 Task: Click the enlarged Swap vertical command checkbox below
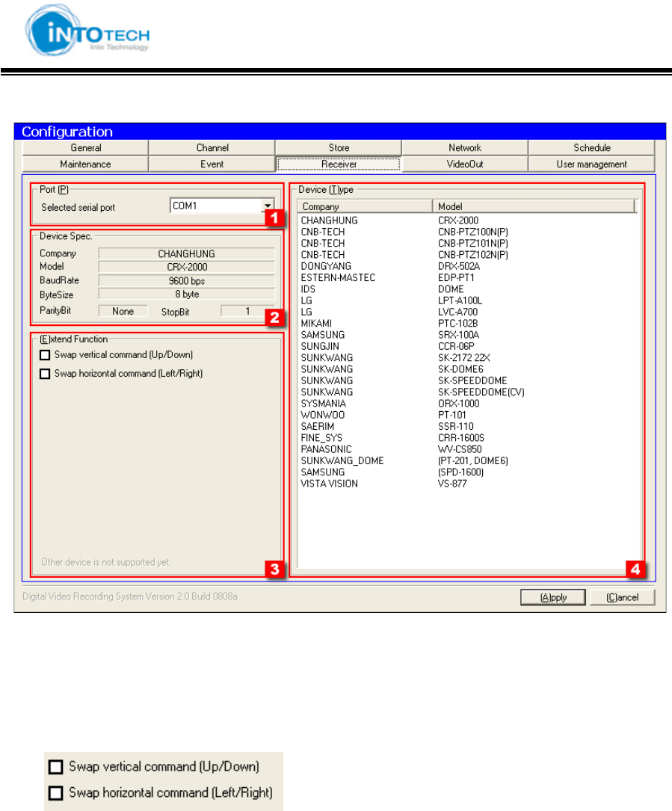(55, 766)
